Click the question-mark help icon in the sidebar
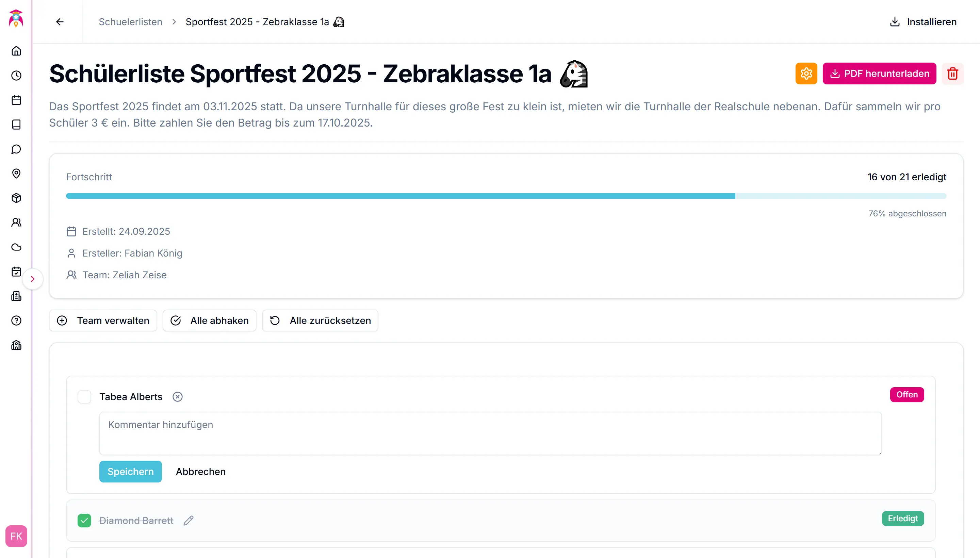This screenshot has width=980, height=558. click(x=16, y=321)
